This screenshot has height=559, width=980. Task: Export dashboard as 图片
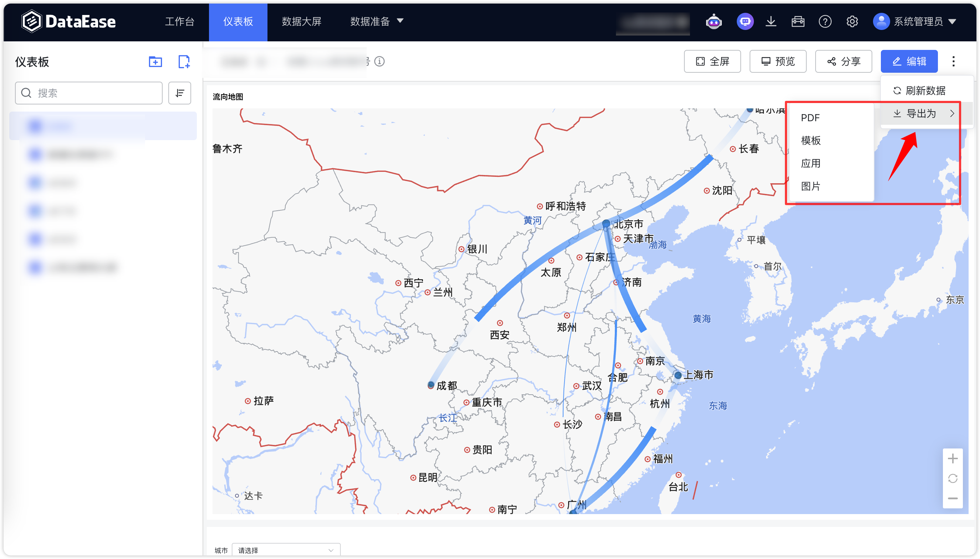pos(811,186)
